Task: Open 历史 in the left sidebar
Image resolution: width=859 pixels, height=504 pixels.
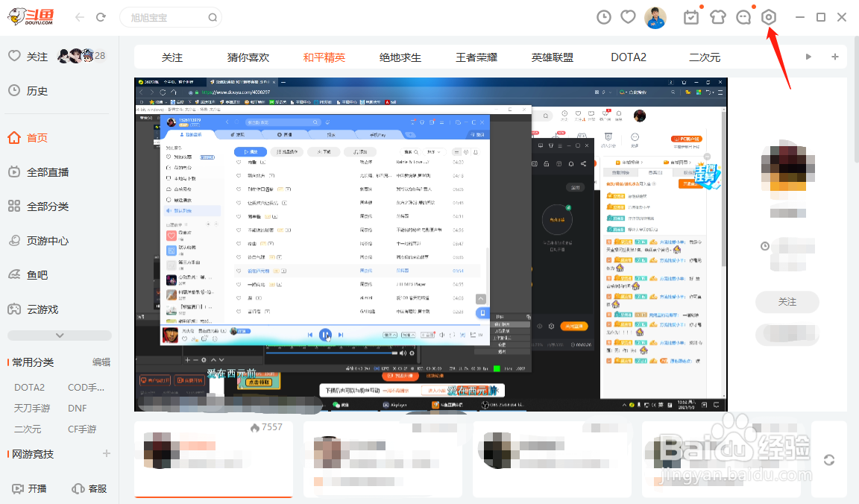Action: [28, 90]
